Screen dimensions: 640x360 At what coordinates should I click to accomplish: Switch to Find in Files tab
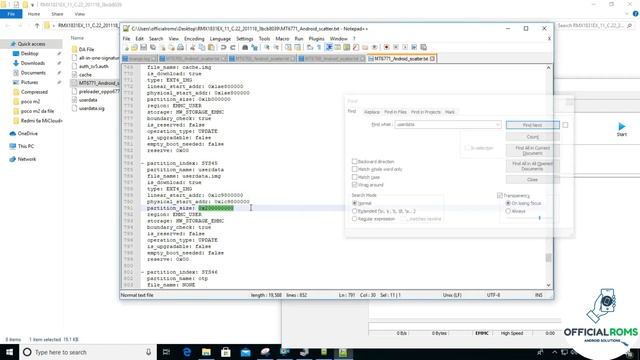395,112
